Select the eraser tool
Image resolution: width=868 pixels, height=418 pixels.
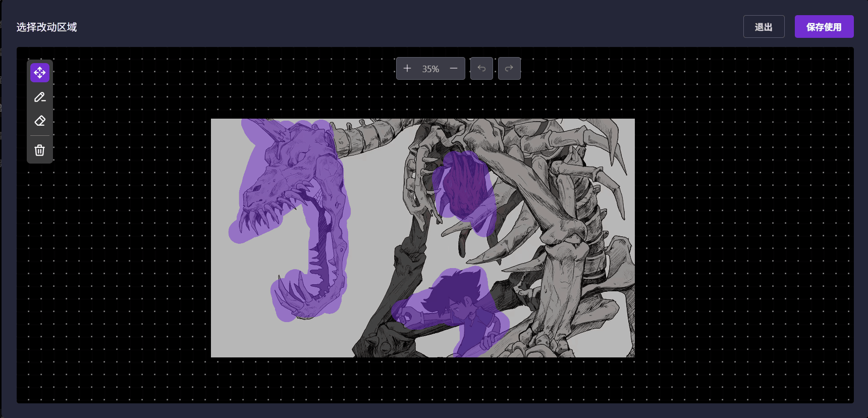point(40,121)
